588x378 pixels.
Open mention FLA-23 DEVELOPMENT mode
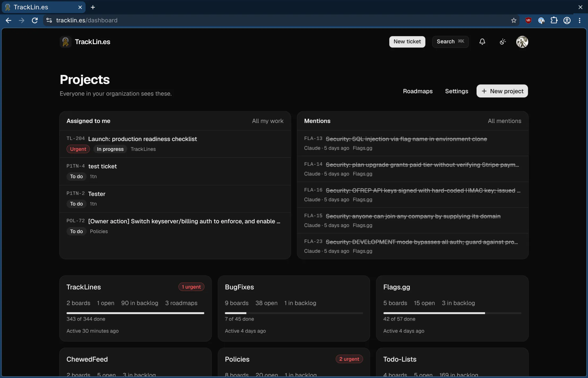(413, 246)
